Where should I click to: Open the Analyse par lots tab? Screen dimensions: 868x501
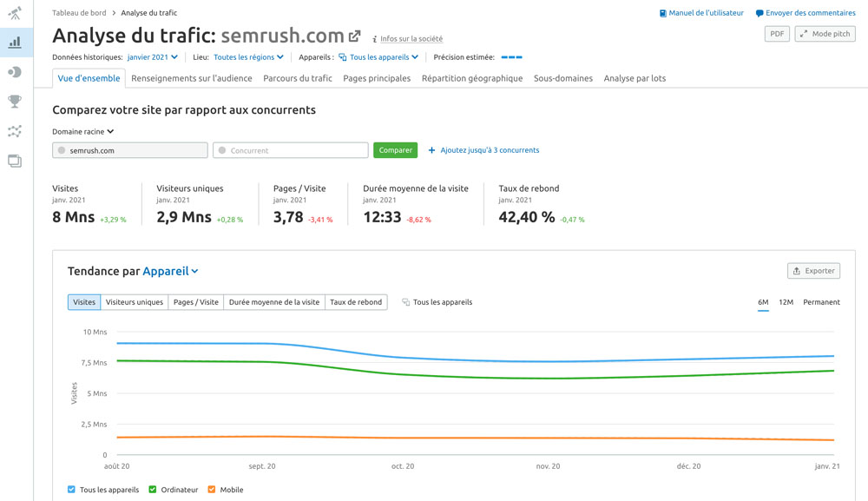635,79
